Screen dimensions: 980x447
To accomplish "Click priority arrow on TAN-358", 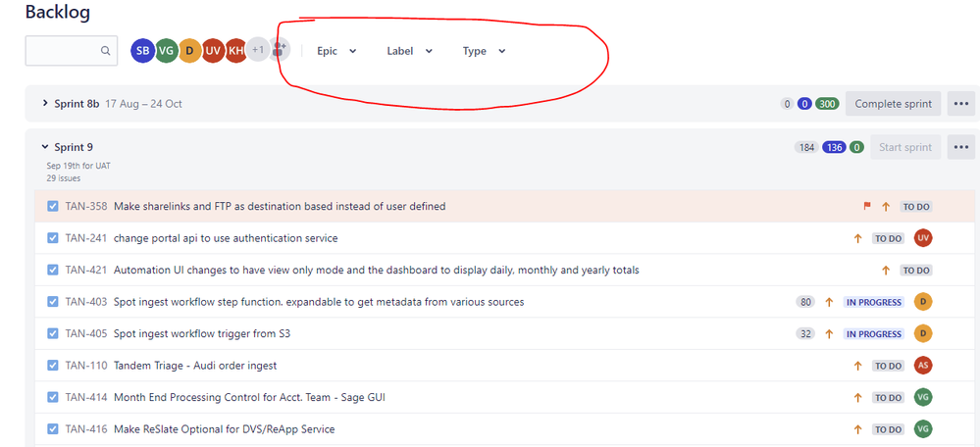I will pos(886,207).
